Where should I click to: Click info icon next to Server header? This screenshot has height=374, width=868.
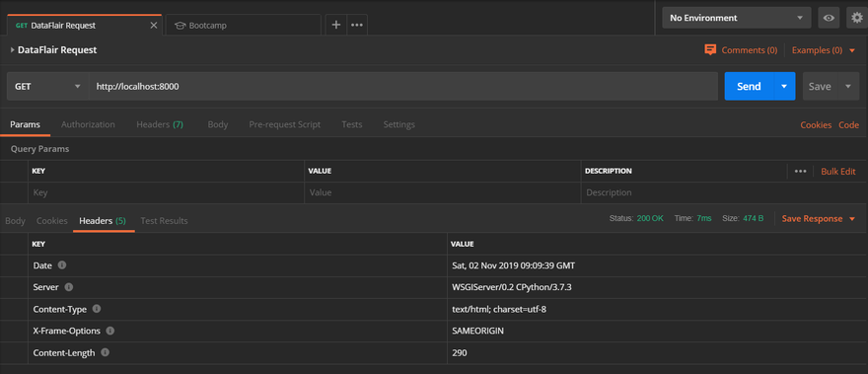pyautogui.click(x=69, y=287)
